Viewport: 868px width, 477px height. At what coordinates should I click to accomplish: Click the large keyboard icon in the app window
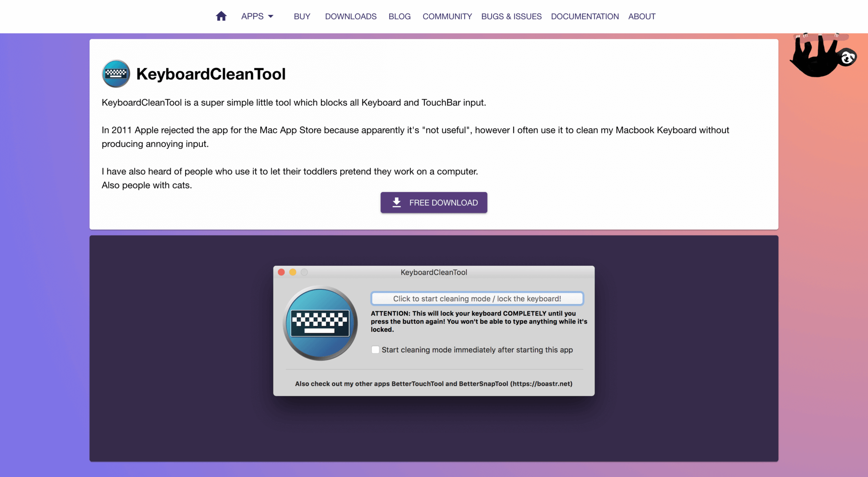(320, 323)
